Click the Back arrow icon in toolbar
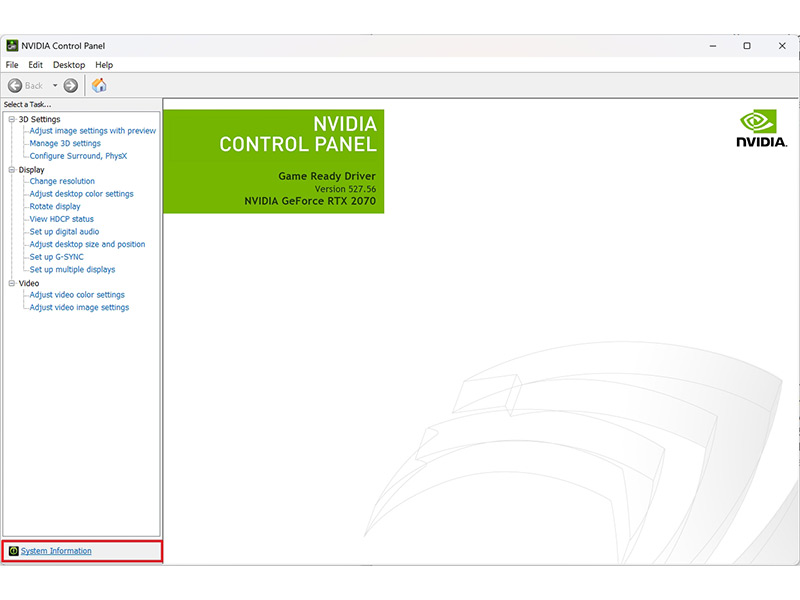 15,86
